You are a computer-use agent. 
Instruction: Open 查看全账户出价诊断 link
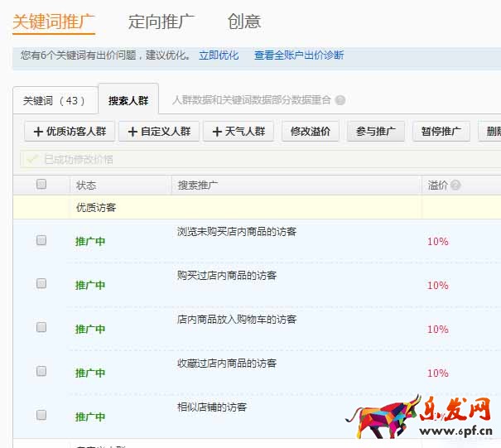299,55
